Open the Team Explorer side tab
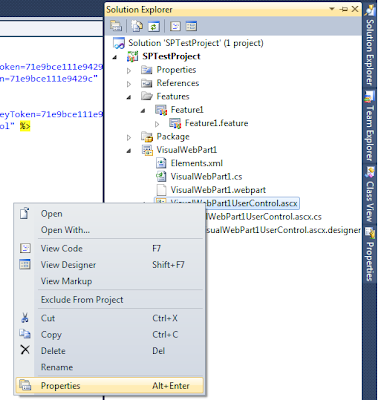This screenshot has height=400, width=378. [x=369, y=127]
